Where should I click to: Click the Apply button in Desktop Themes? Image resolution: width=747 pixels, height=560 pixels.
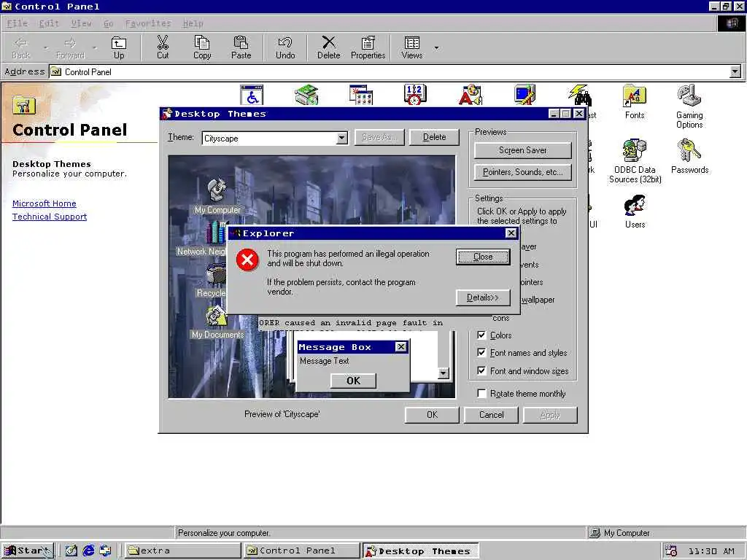550,415
